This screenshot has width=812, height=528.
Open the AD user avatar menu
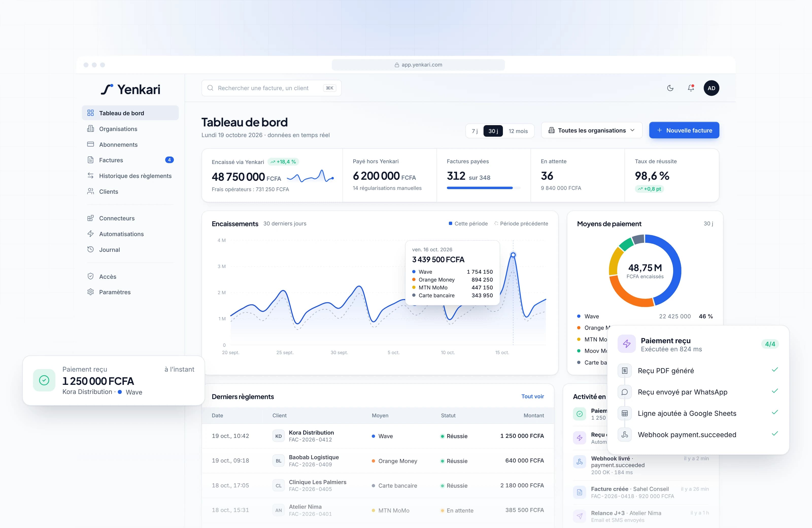(x=711, y=88)
